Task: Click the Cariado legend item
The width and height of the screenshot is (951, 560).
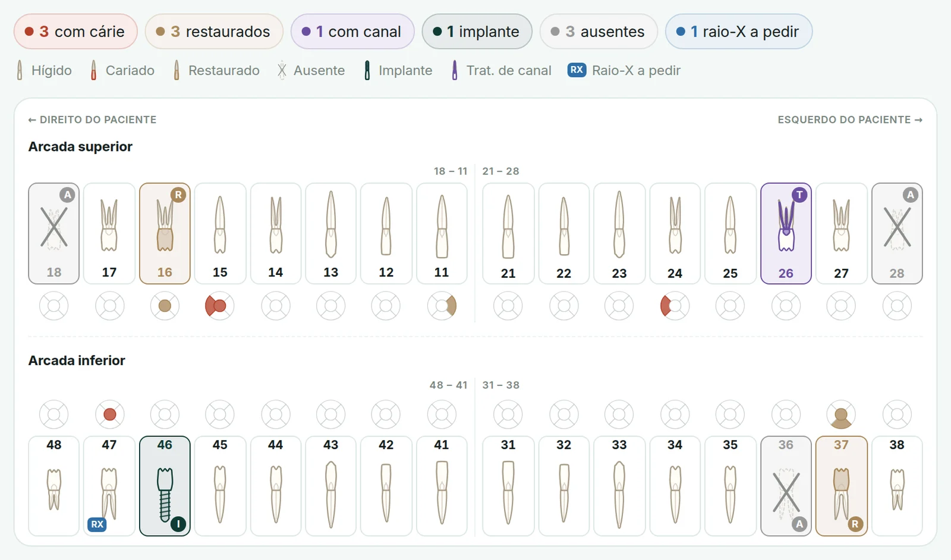Action: [x=122, y=71]
